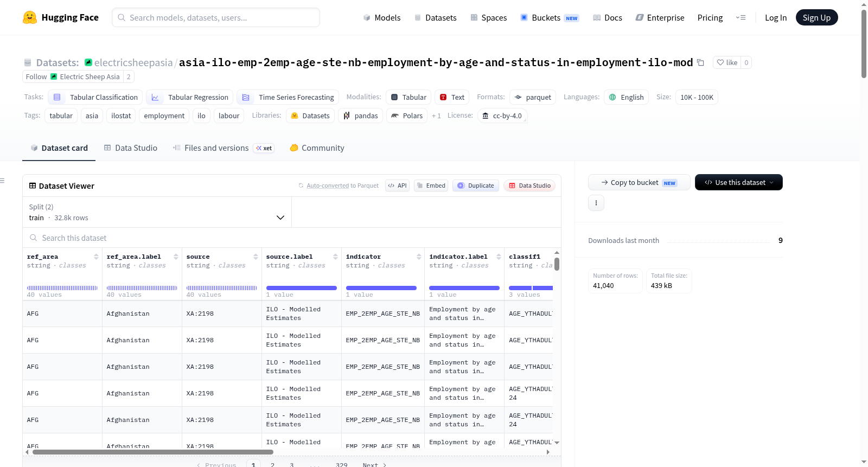Click the table horizontal scrollbar
The image size is (868, 467).
tap(153, 452)
